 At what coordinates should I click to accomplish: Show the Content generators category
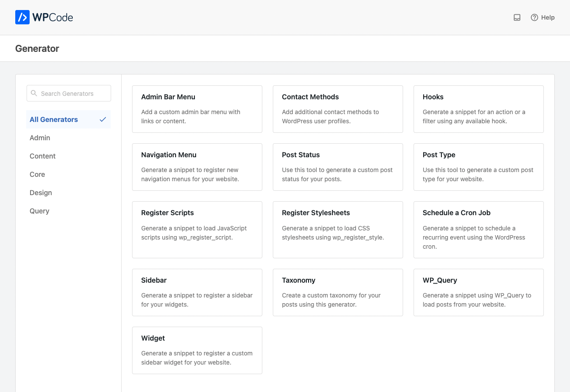pyautogui.click(x=42, y=156)
